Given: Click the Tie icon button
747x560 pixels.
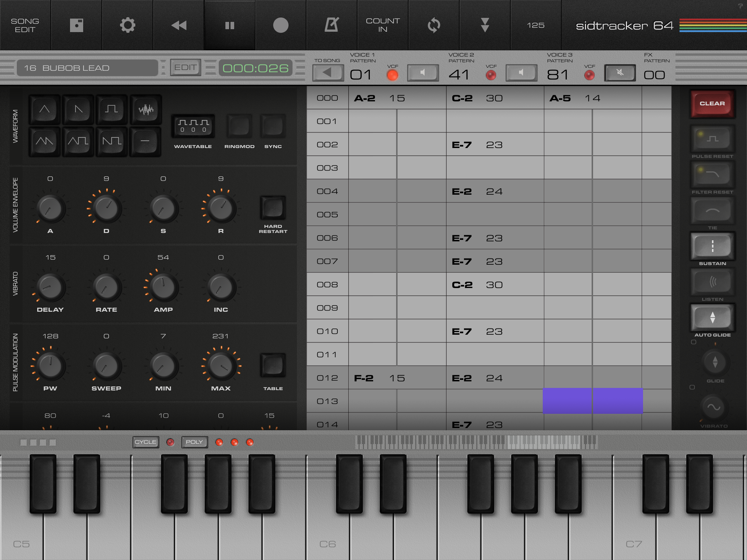Looking at the screenshot, I should click(712, 210).
